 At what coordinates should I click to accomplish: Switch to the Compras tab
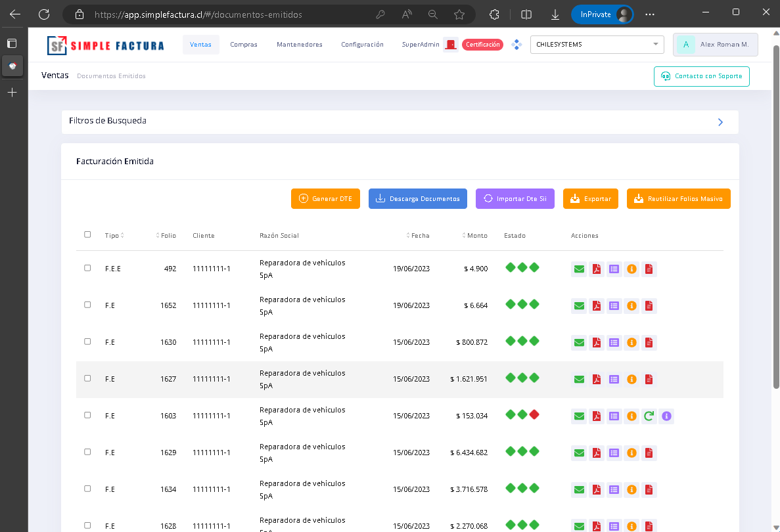[242, 44]
